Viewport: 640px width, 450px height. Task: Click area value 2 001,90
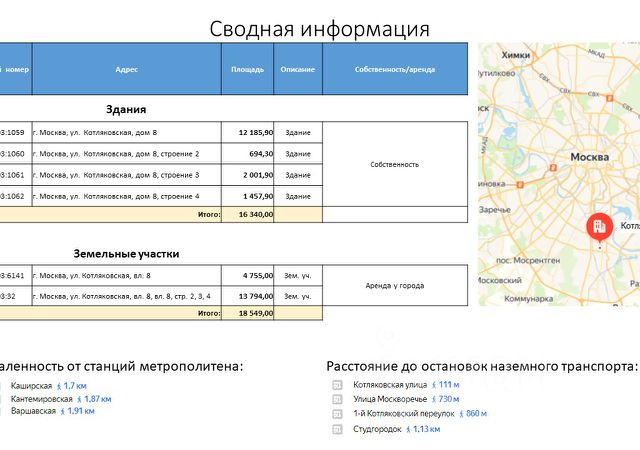click(x=258, y=175)
